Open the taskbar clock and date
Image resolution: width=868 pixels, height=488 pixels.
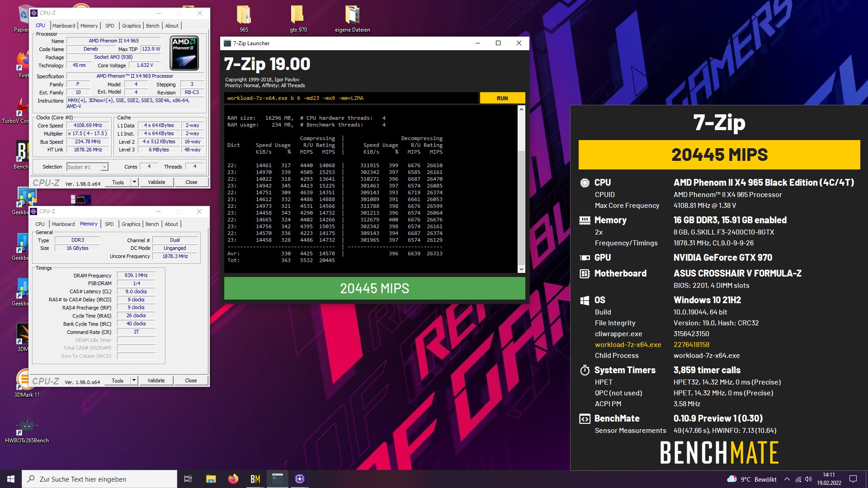(x=829, y=479)
